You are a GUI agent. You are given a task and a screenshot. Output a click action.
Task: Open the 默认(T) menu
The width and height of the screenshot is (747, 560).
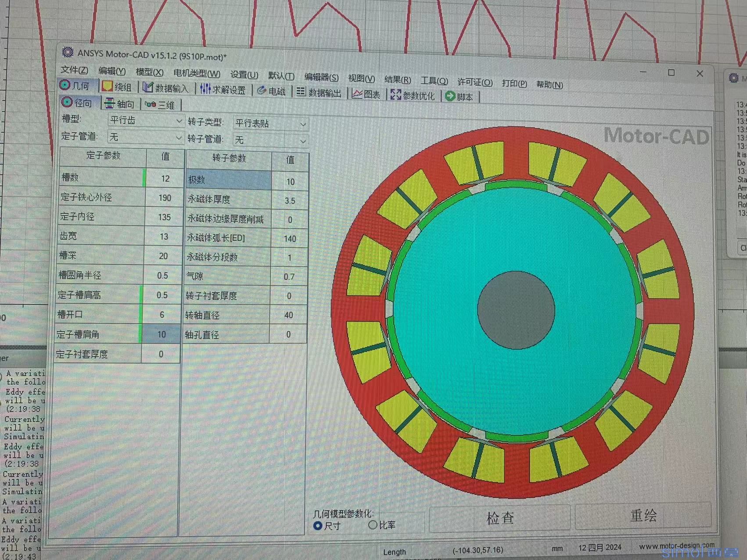tap(281, 76)
